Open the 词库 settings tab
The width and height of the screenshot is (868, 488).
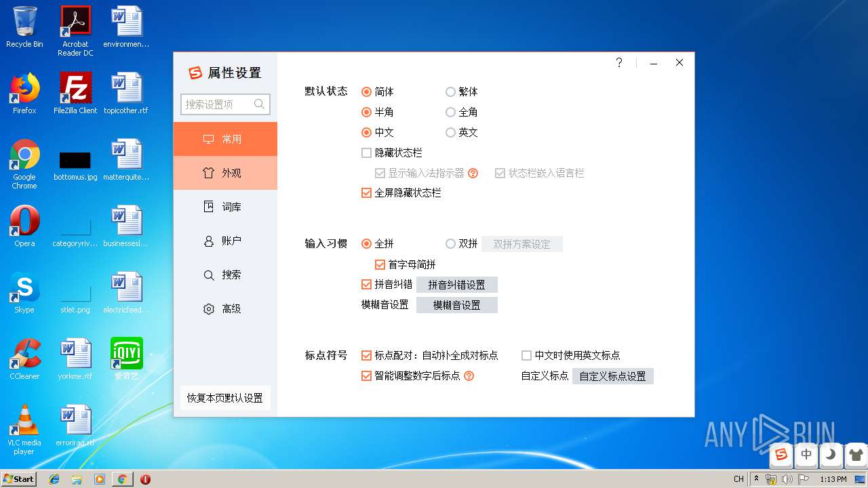pos(225,207)
